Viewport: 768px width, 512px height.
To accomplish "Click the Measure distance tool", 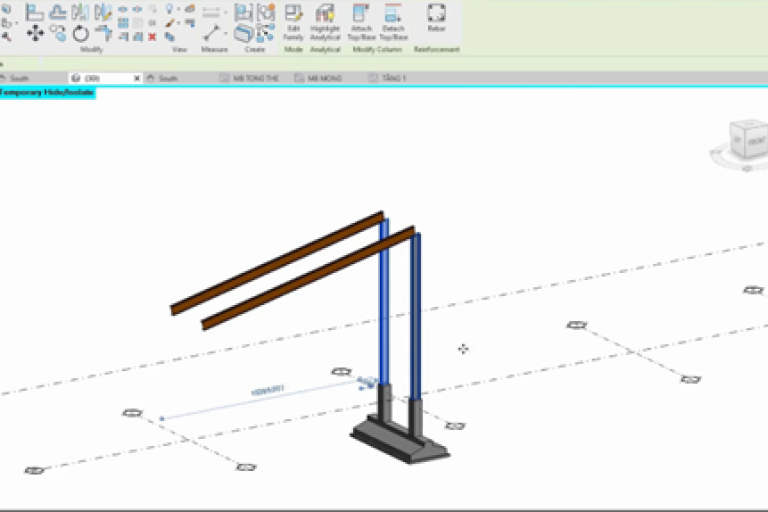I will click(x=211, y=32).
